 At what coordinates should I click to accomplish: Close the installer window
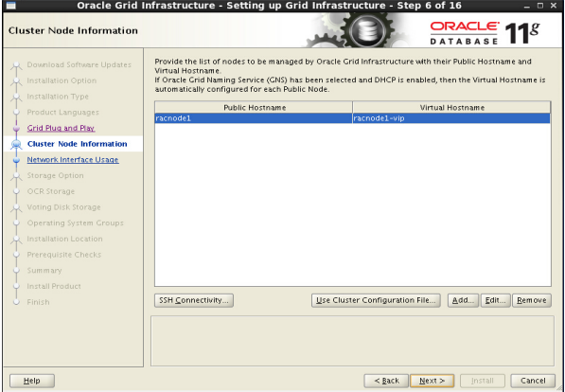coord(554,6)
